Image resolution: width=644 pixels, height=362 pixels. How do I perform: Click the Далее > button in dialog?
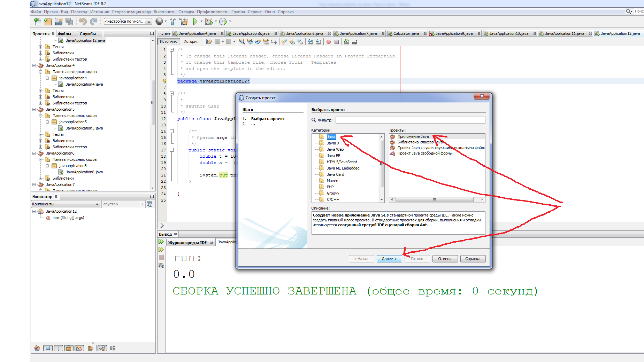[x=389, y=259]
